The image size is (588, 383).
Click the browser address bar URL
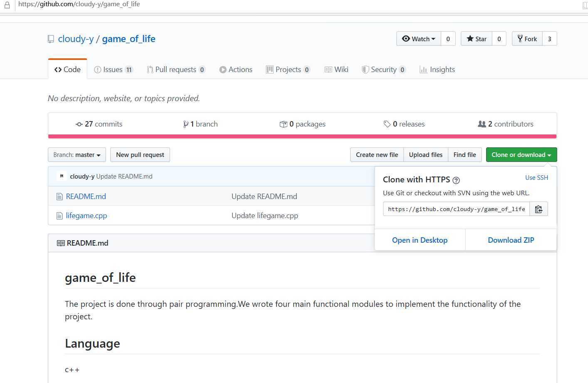click(x=79, y=4)
